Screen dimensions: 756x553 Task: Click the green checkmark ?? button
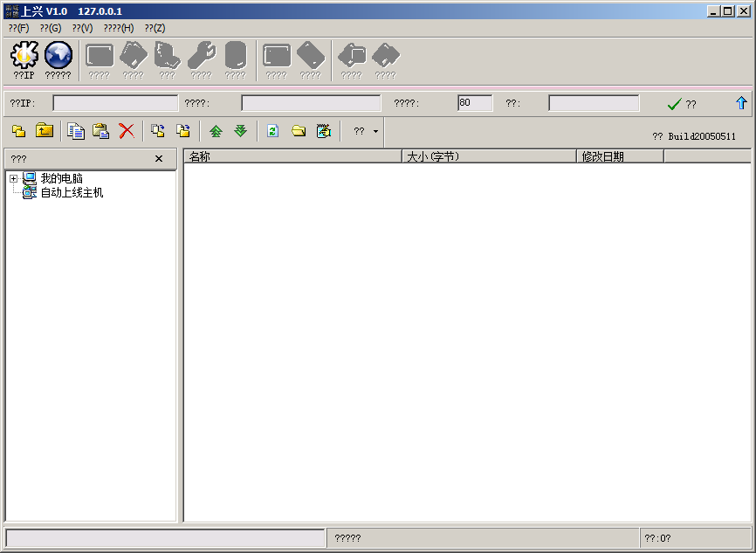pyautogui.click(x=682, y=104)
